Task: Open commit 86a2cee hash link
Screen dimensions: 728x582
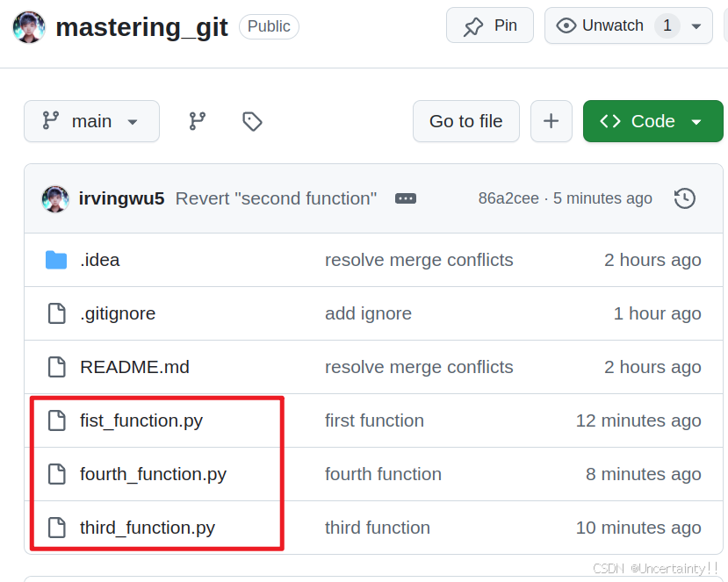Action: pos(508,198)
